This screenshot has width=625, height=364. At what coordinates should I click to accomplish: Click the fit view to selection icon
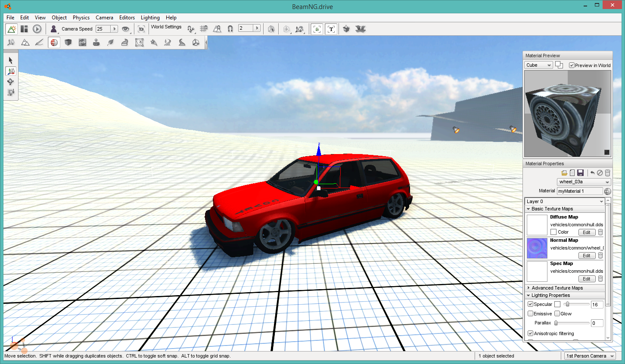point(141,29)
